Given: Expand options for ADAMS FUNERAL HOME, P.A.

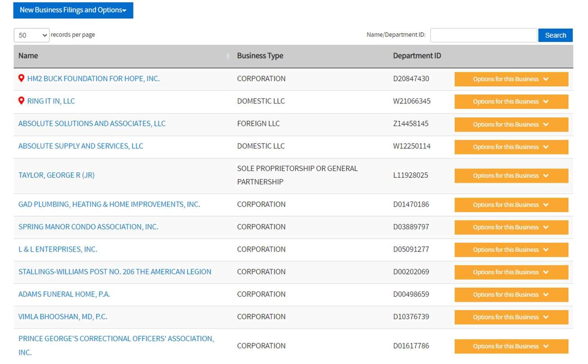Looking at the screenshot, I should coord(511,295).
